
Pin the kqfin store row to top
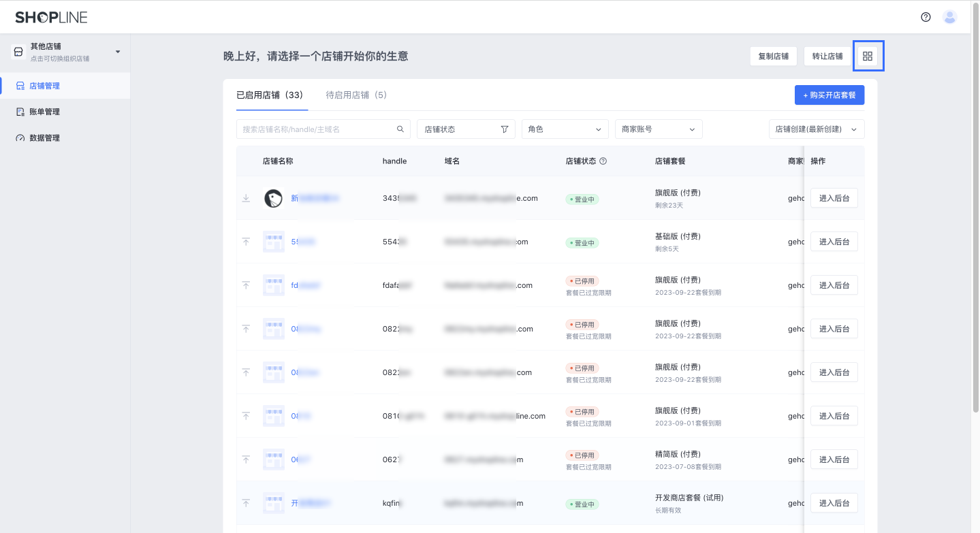246,503
